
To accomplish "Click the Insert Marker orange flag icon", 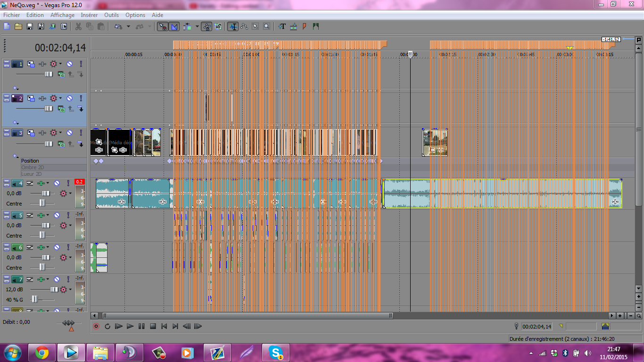I will click(305, 26).
